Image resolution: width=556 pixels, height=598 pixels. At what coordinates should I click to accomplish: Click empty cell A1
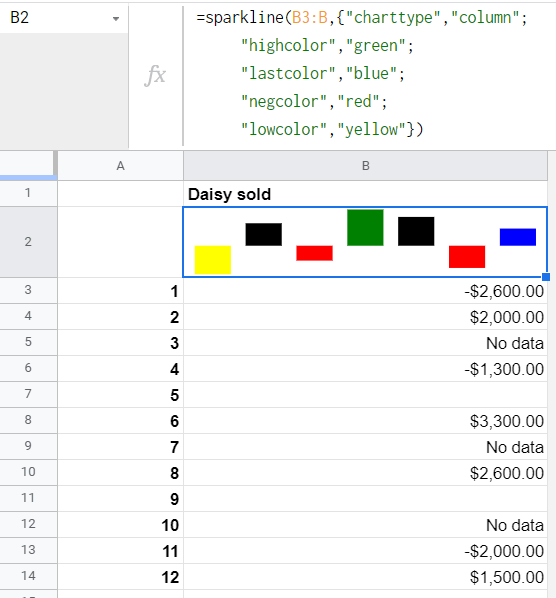(121, 194)
